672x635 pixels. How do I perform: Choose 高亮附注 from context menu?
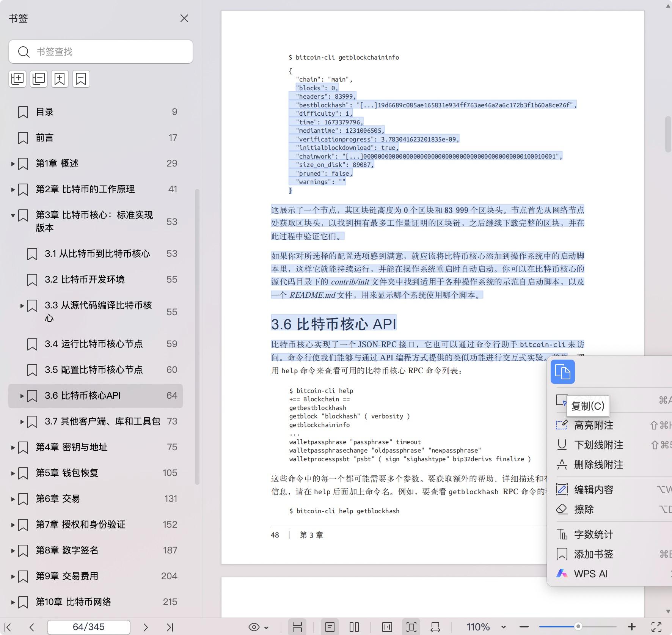[593, 425]
